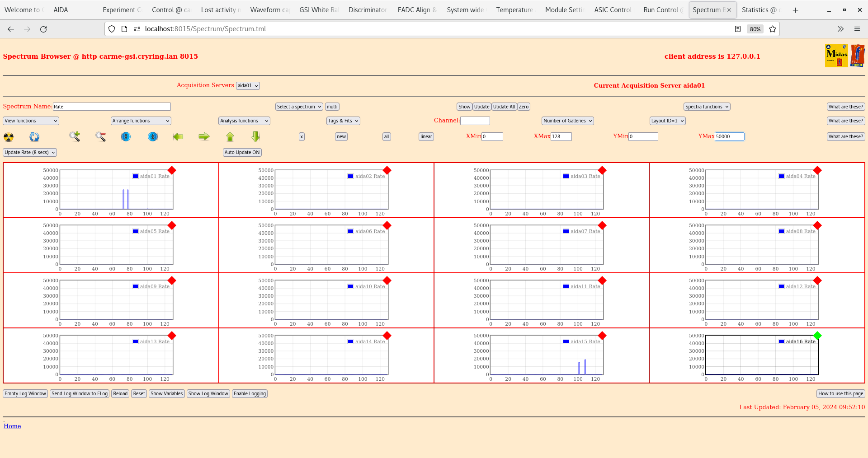Click the zoom in magnifier icon
Screen dimensions: 868x458
75,136
